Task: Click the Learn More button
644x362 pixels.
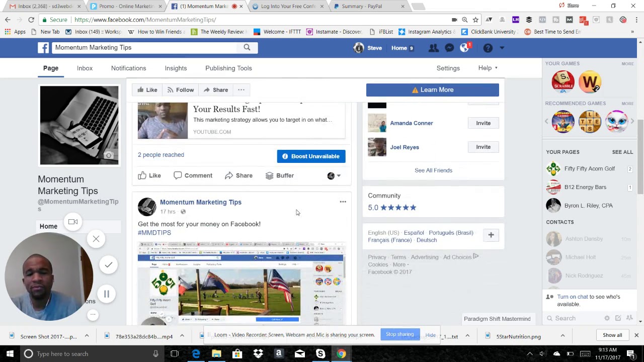Action: point(433,90)
